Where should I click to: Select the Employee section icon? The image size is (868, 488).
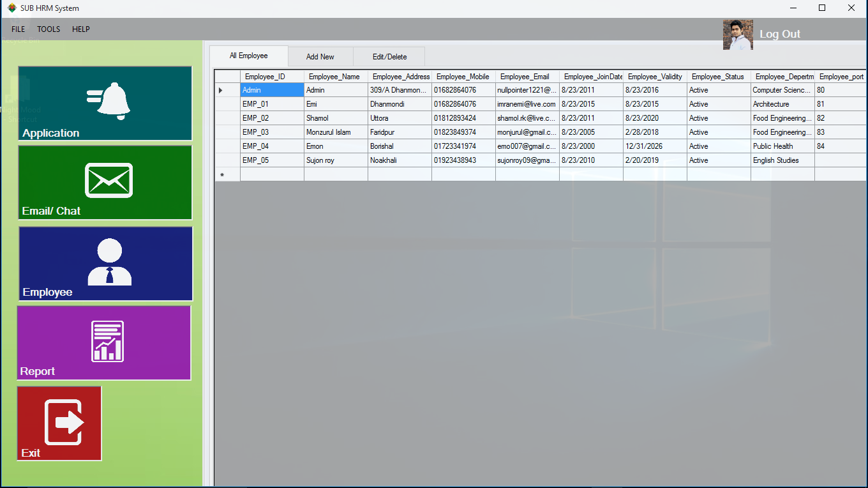104,263
